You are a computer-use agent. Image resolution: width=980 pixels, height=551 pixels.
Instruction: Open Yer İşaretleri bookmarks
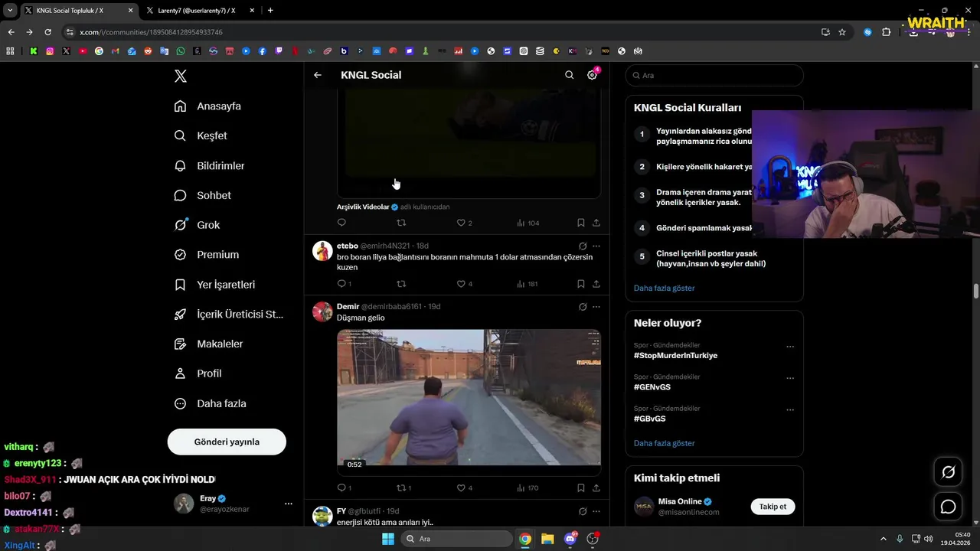point(214,285)
